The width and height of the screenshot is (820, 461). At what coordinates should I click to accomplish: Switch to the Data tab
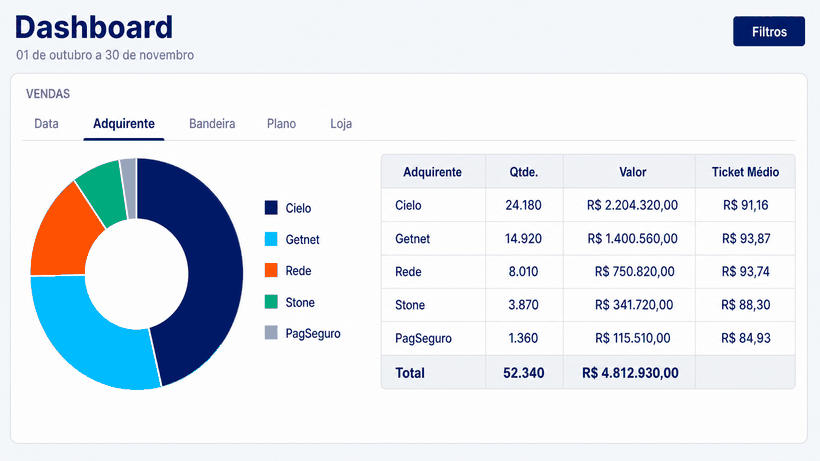click(46, 124)
